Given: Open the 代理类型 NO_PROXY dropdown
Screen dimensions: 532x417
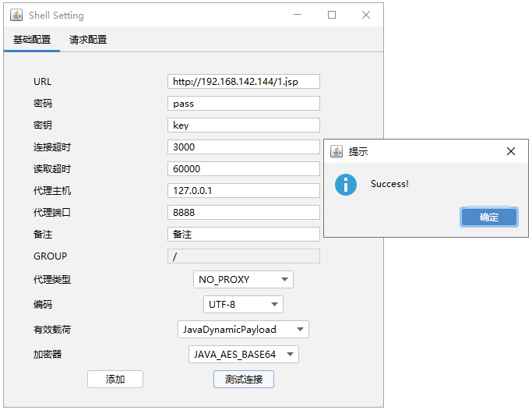Looking at the screenshot, I should [243, 280].
